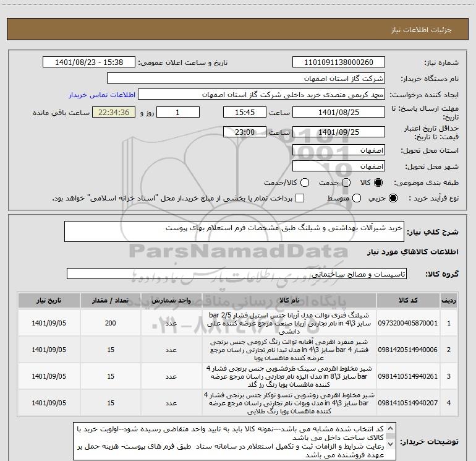Click response deadline time 15:45
Image resolution: width=476 pixels, height=461 pixels.
tap(245, 112)
